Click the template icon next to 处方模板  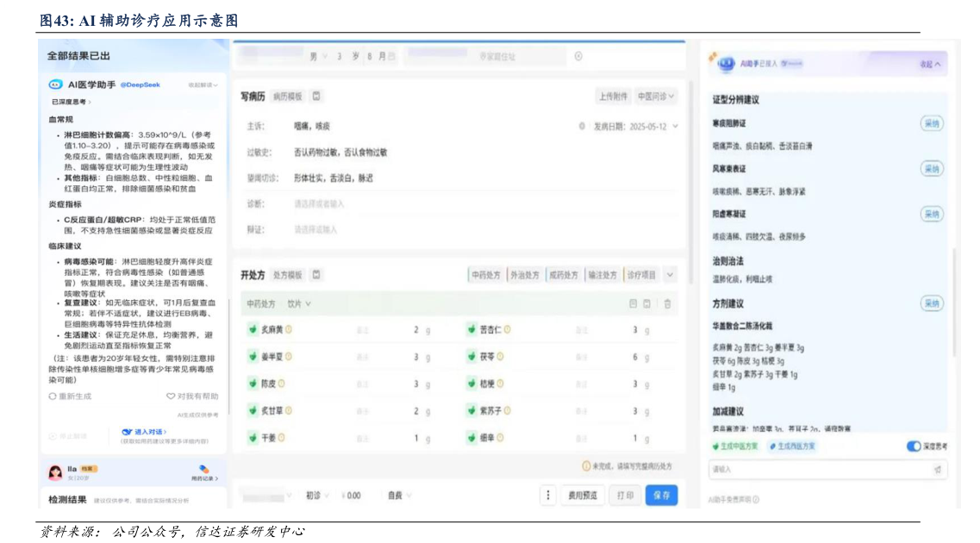click(316, 274)
